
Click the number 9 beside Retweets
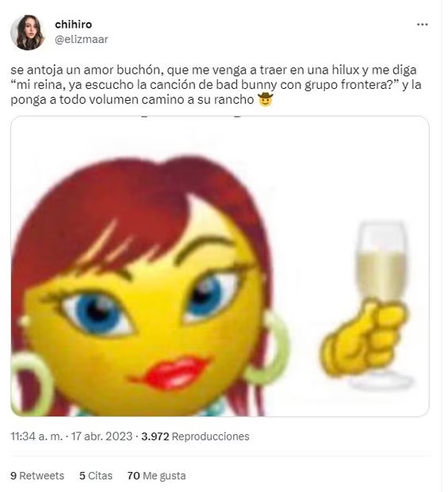pos(13,475)
